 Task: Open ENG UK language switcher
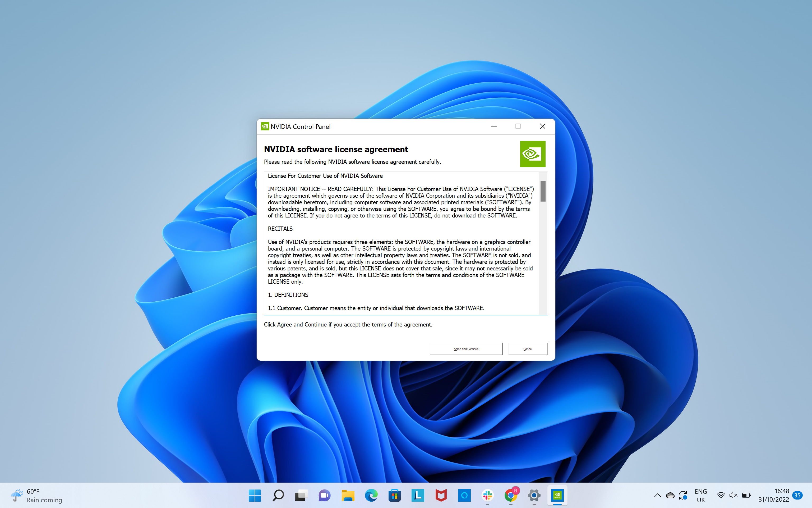point(701,496)
